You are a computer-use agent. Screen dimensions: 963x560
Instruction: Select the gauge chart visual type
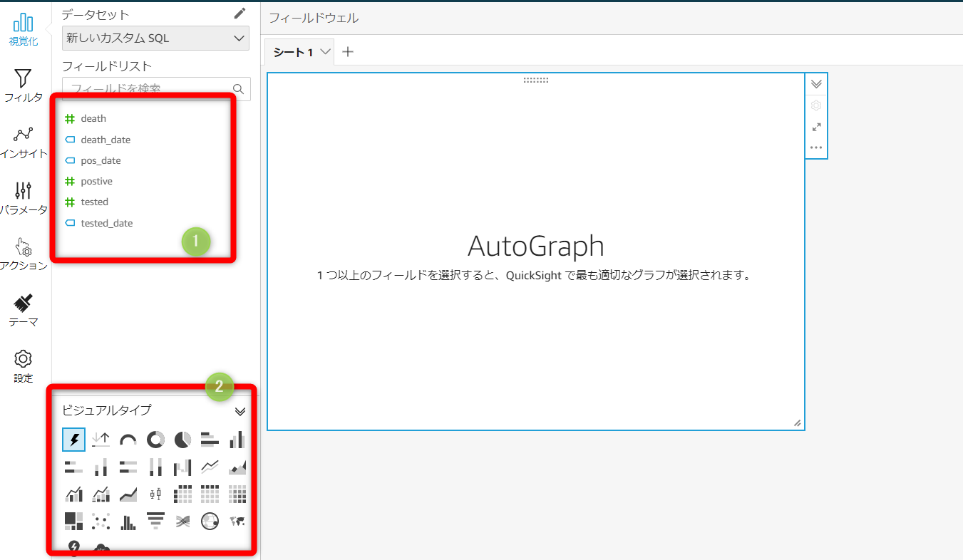[128, 440]
